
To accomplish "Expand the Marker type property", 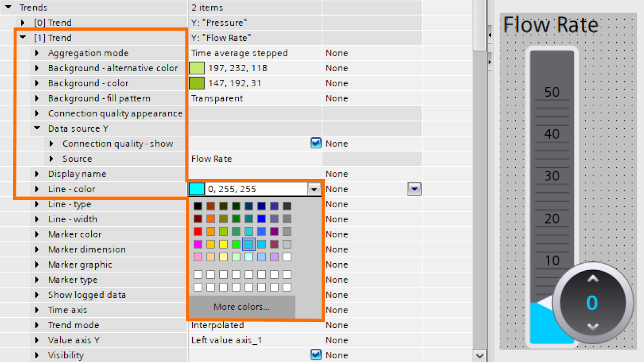I will pos(37,279).
